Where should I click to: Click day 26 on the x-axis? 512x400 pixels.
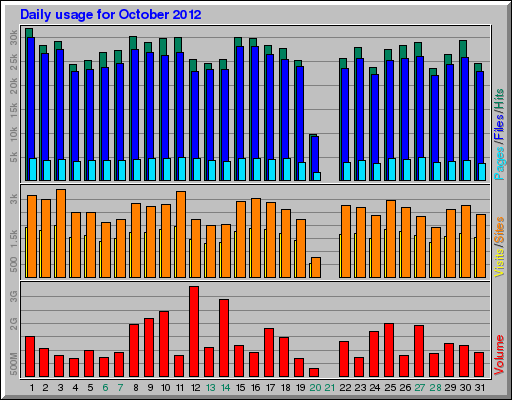pyautogui.click(x=405, y=388)
